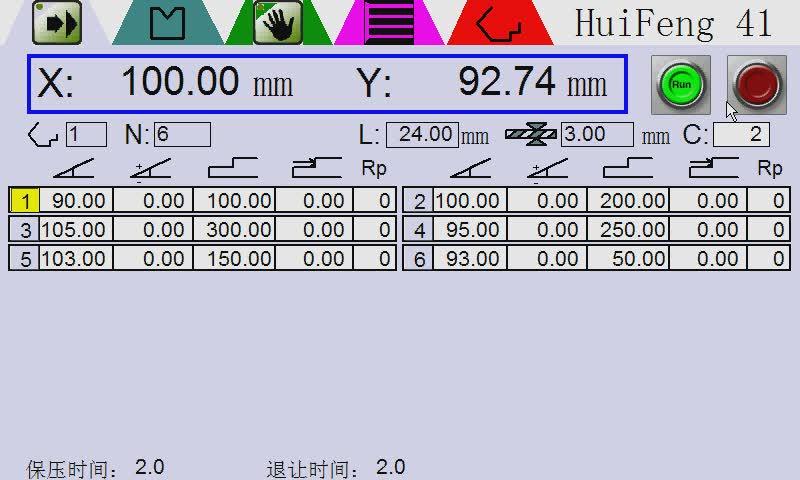The image size is (800, 480).
Task: Click the HuiFeng 41 title text
Action: [x=672, y=24]
